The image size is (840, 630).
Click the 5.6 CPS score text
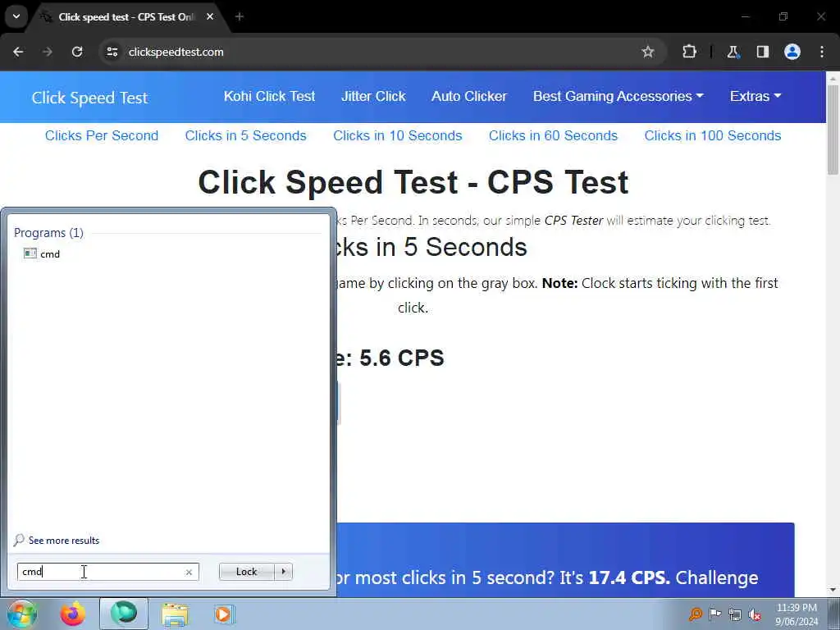pyautogui.click(x=401, y=358)
